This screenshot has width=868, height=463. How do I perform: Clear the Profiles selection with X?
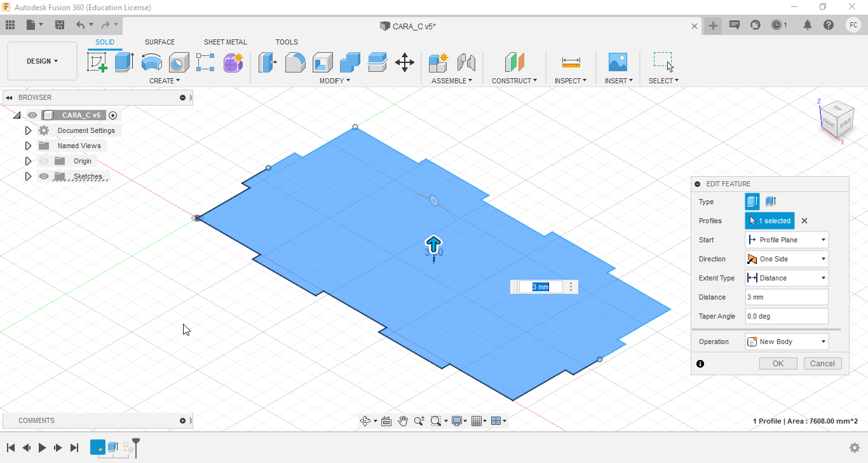804,221
